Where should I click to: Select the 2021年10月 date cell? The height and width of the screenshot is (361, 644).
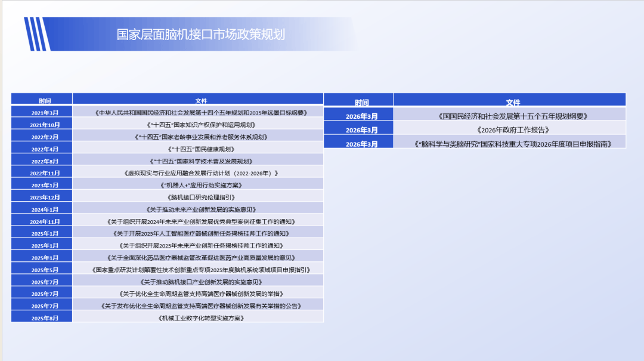[x=42, y=124]
